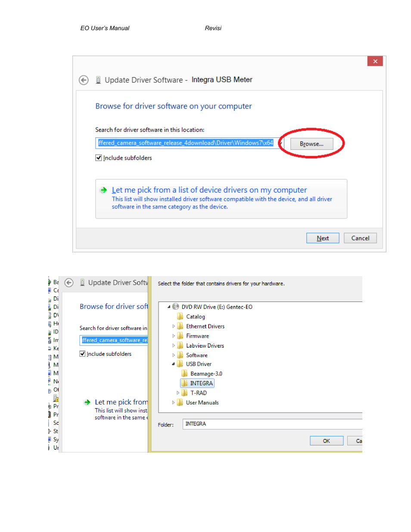Click Next in the top dialog

(323, 238)
